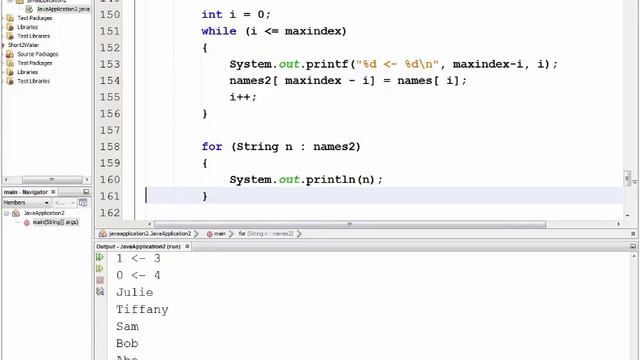Select Test Libraries under Short2Water
This screenshot has height=360, width=640.
coord(33,81)
